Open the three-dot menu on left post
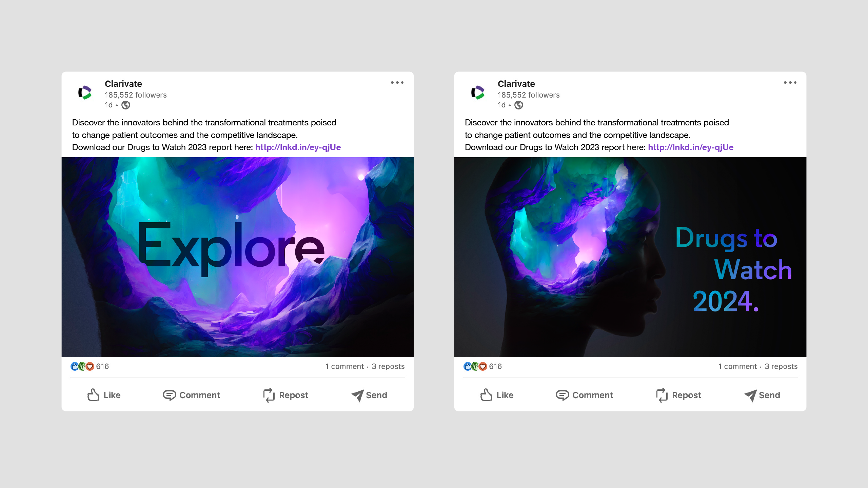Screen dimensions: 868x488 (397, 83)
